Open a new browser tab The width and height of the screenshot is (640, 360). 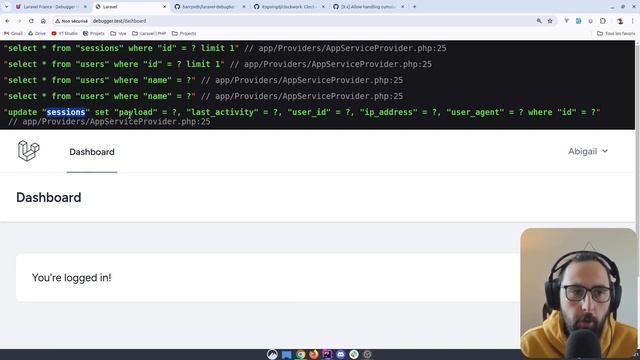414,7
